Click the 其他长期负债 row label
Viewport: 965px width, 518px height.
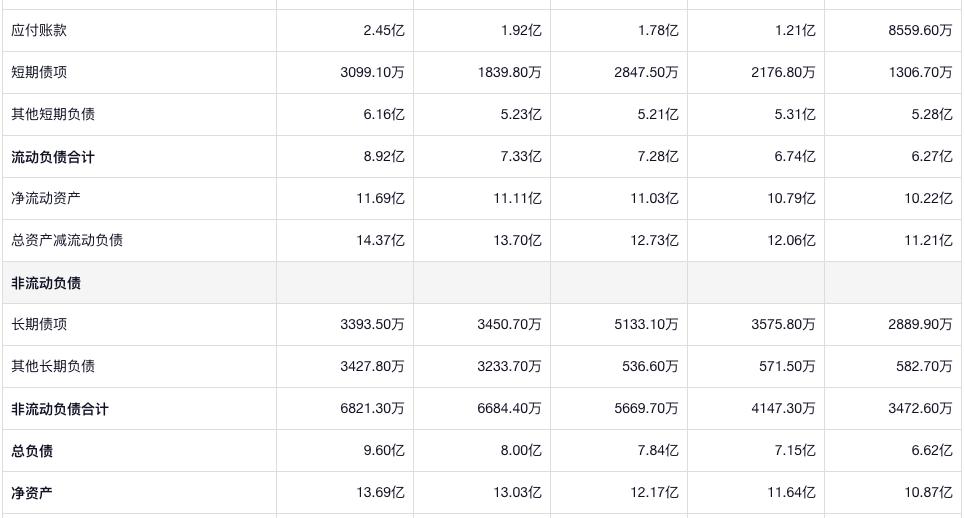pos(53,367)
